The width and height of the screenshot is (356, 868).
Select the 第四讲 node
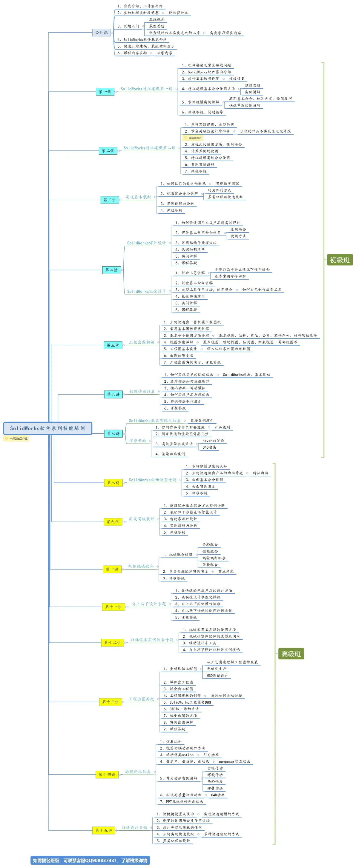pos(111,270)
